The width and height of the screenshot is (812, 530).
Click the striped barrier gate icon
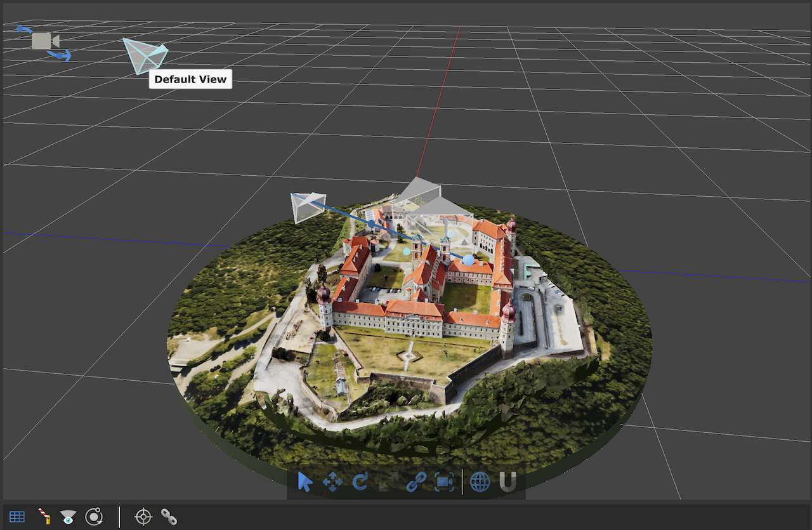44,517
